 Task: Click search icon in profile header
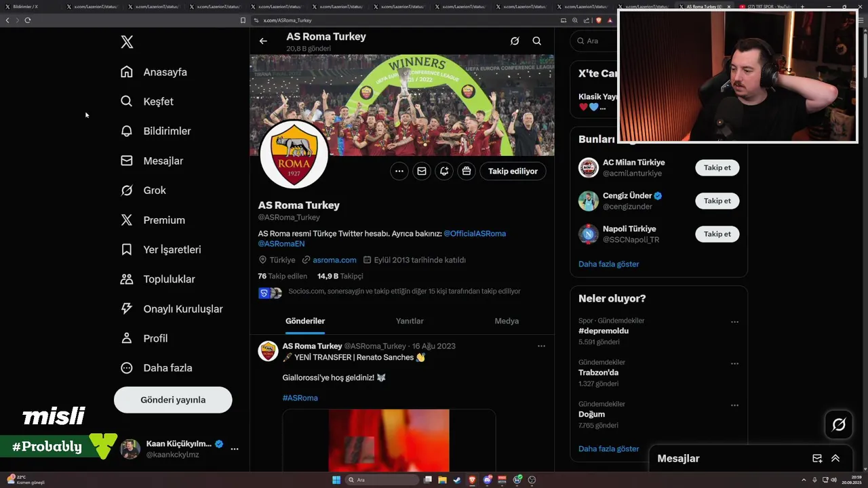tap(537, 41)
